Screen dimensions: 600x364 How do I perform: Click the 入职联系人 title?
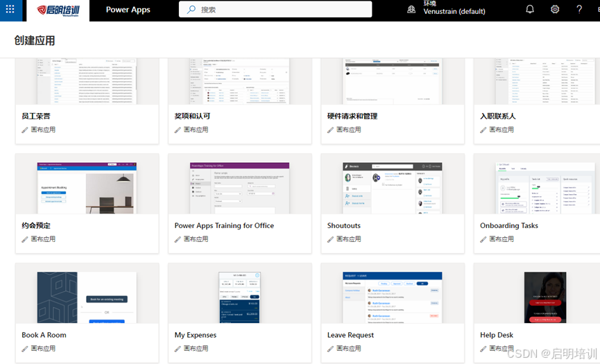498,116
